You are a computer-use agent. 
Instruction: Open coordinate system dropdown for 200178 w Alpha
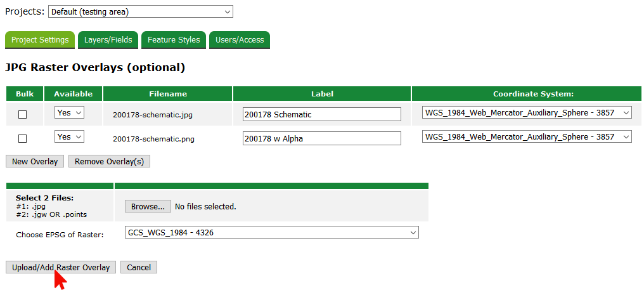[x=527, y=137]
